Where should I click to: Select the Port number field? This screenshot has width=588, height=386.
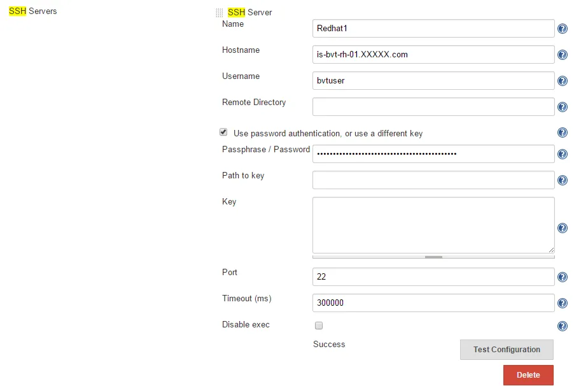tap(433, 277)
